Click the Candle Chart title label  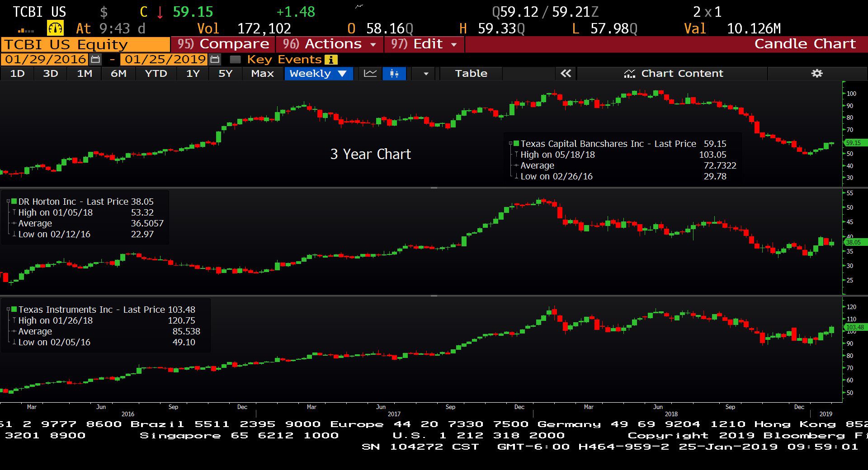[805, 44]
